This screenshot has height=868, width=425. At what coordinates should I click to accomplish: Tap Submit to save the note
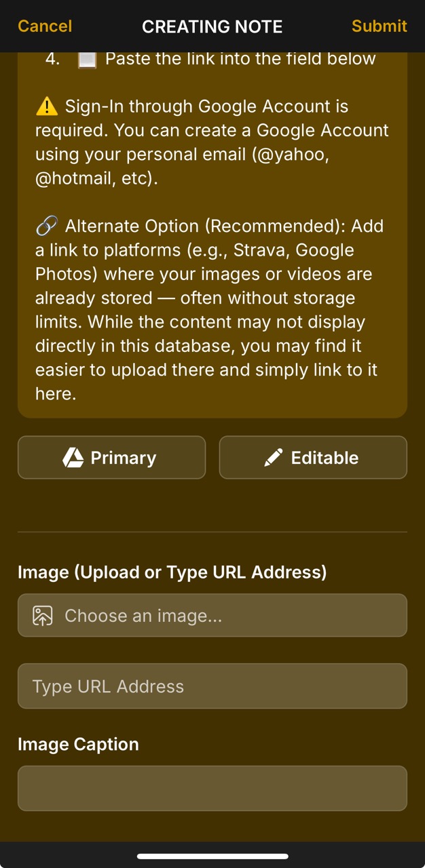[x=379, y=26]
